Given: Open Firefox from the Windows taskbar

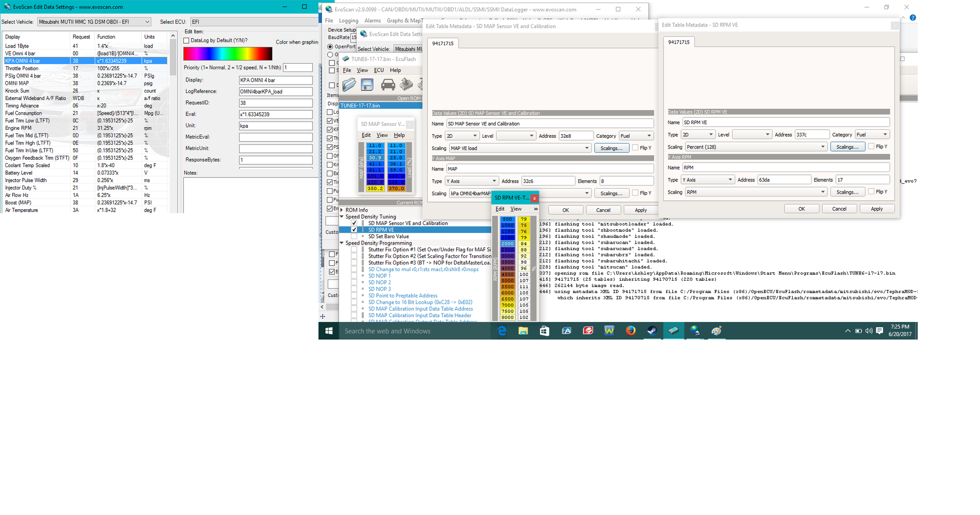Looking at the screenshot, I should point(630,331).
